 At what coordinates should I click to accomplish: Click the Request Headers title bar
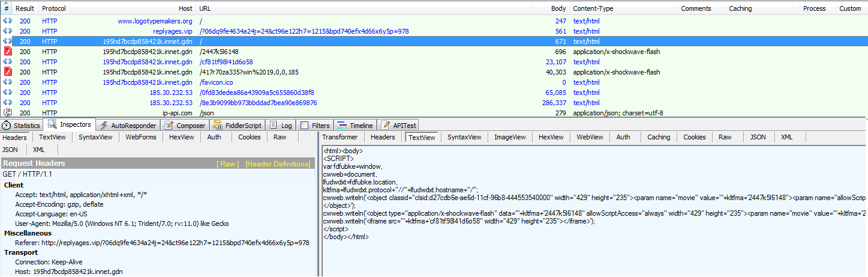157,163
